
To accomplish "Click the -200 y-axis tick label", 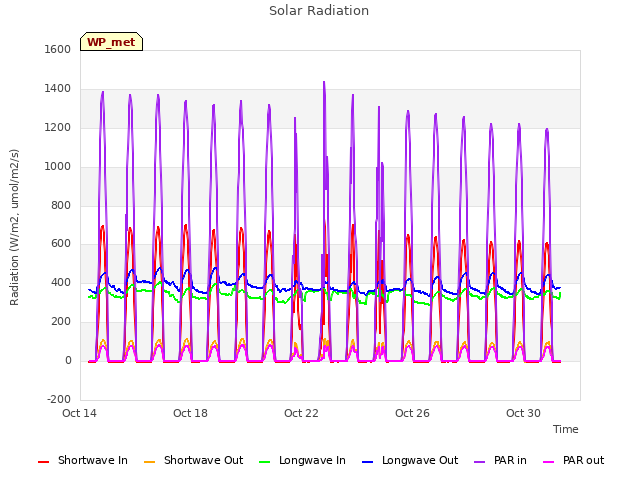I will tap(59, 399).
